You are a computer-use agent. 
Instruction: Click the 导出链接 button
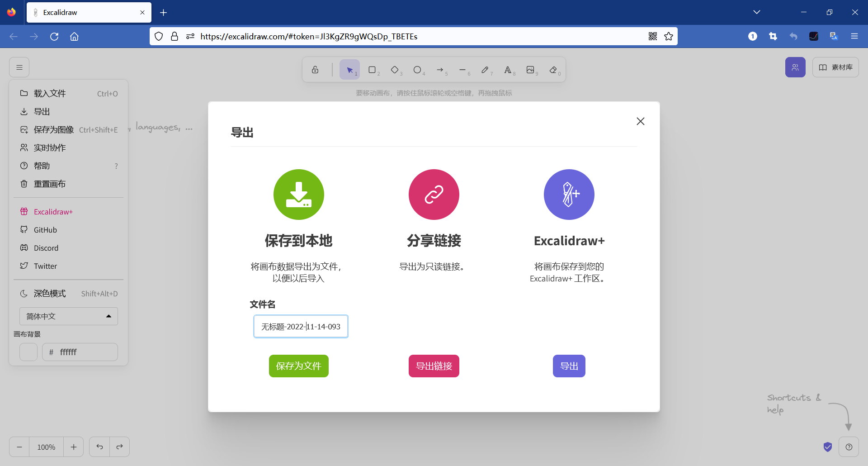434,366
